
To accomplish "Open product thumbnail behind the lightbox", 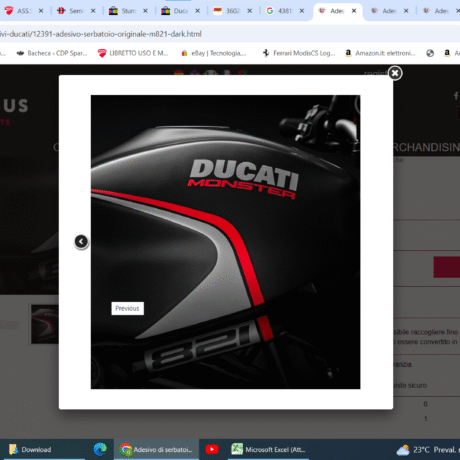I will click(x=45, y=324).
